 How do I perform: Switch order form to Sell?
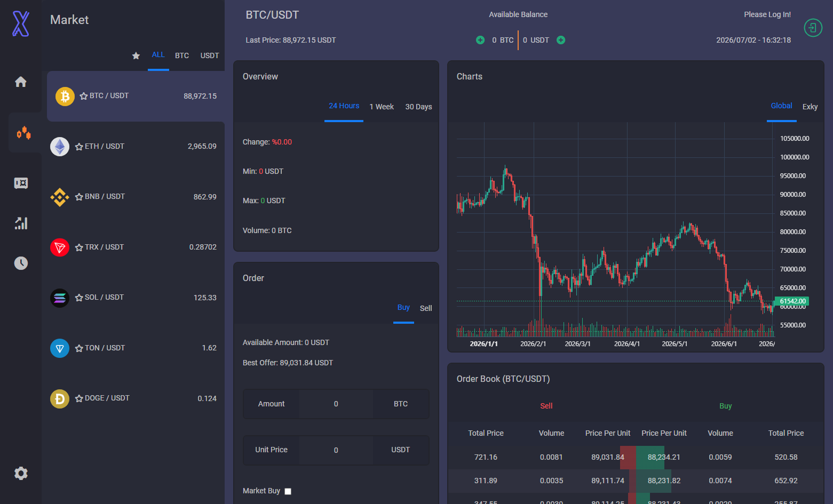(x=426, y=308)
